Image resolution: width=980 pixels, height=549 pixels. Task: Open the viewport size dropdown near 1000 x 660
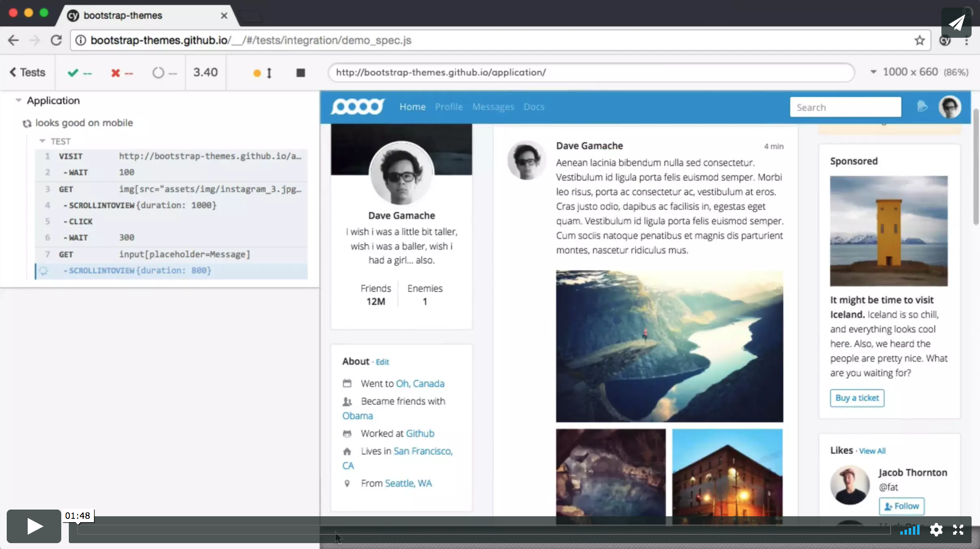[x=873, y=72]
